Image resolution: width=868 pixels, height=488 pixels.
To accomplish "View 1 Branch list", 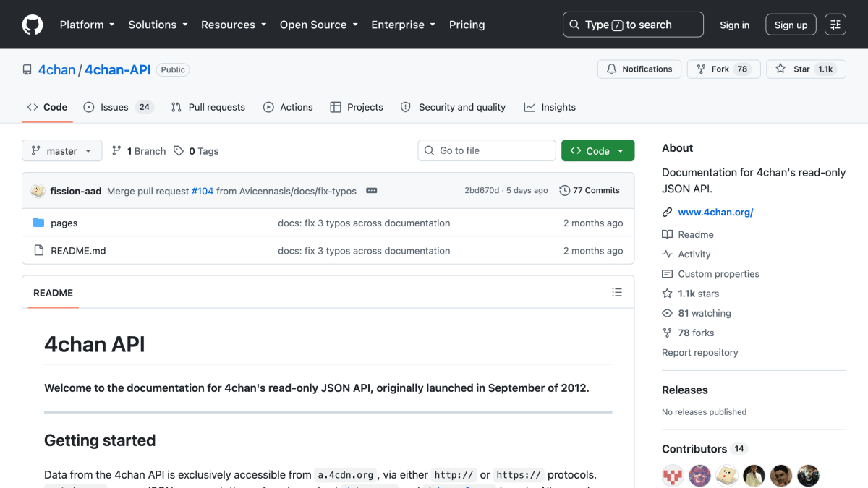I will (139, 151).
